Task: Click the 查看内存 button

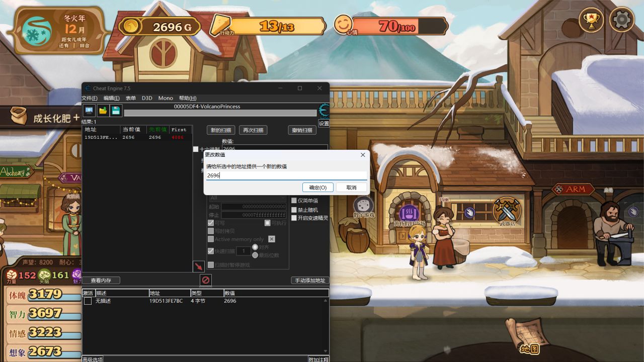Action: tap(101, 281)
